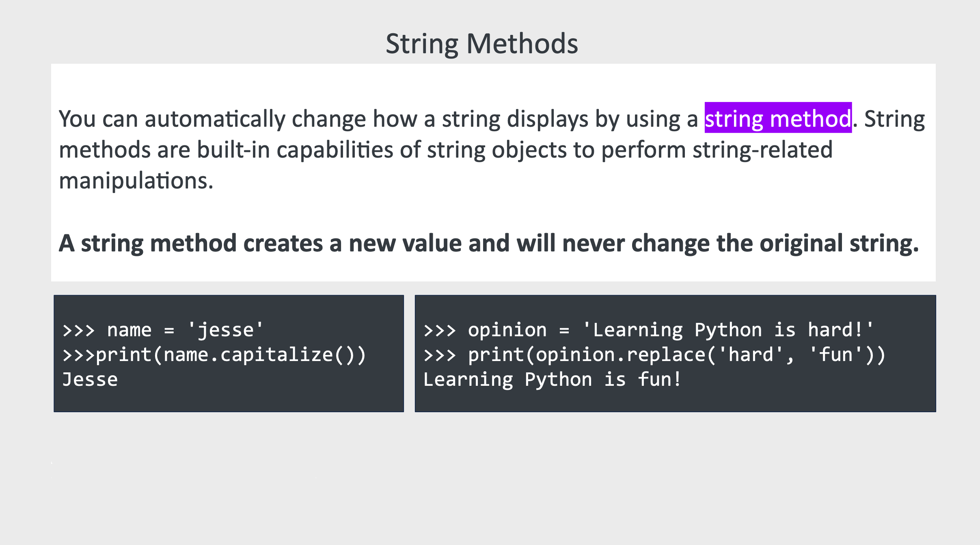
Task: Click the Jesse output line
Action: pos(90,379)
